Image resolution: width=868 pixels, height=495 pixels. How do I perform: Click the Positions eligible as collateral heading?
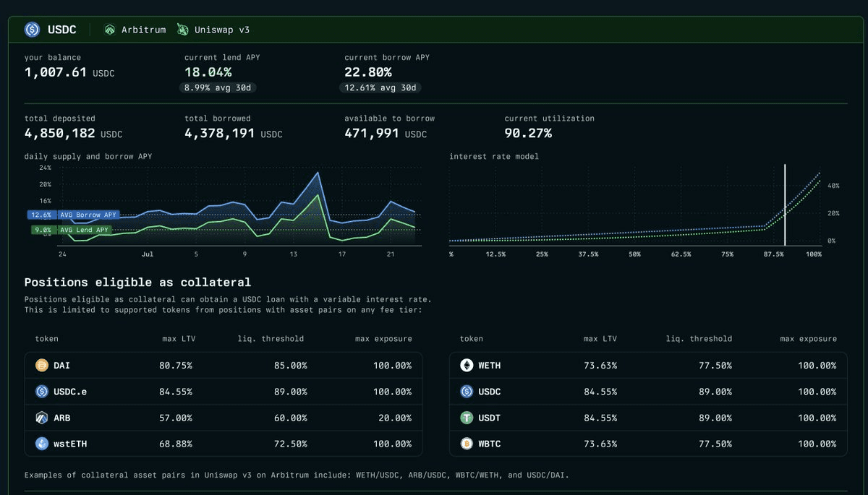pyautogui.click(x=138, y=283)
